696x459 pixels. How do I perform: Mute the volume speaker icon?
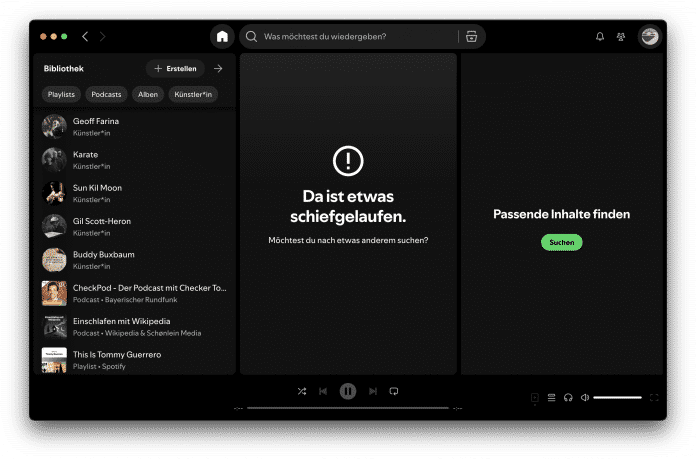coord(585,397)
